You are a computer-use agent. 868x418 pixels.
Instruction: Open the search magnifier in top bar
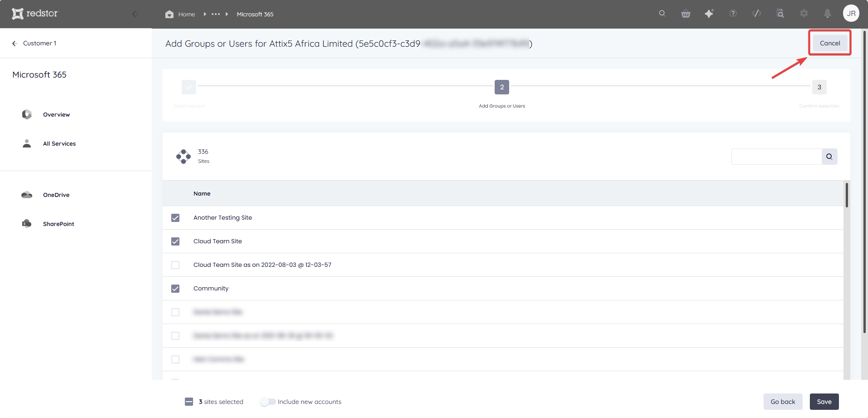click(662, 13)
